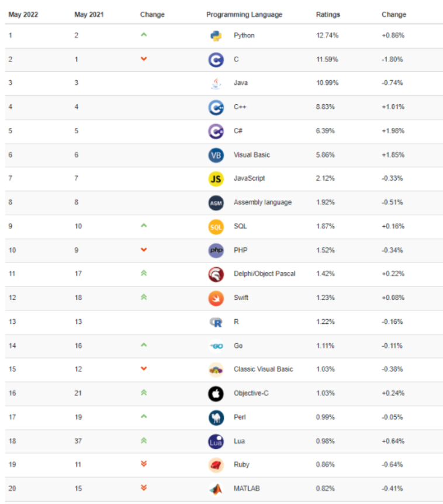443x504 pixels.
Task: Click the JavaScript JS yellow icon
Action: 216,178
